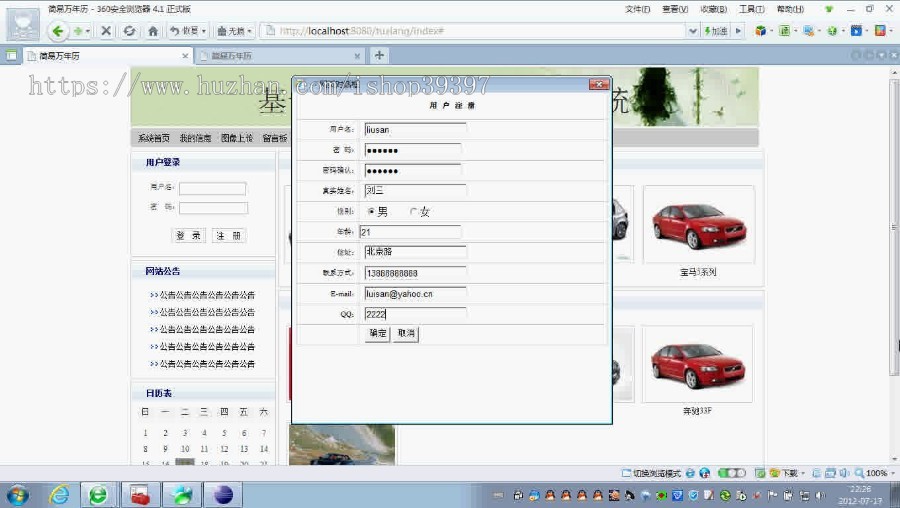
Task: Close the registration dialog with red X
Action: pos(599,84)
